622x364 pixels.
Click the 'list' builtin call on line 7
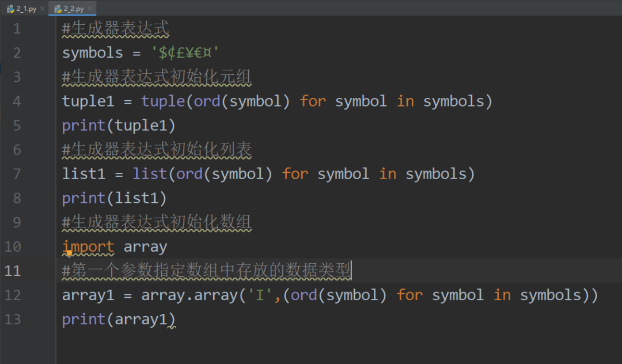click(150, 174)
